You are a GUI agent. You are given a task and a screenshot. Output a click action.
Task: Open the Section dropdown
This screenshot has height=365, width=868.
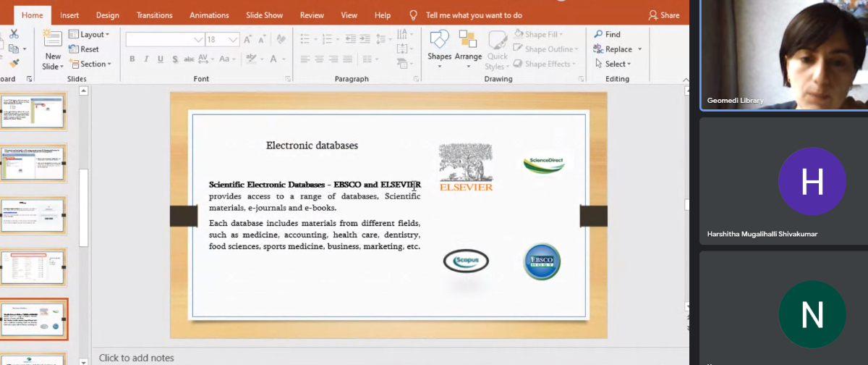click(90, 64)
